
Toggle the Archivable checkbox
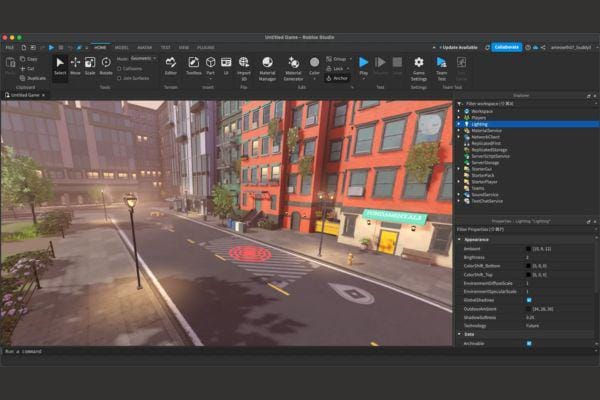tap(529, 344)
